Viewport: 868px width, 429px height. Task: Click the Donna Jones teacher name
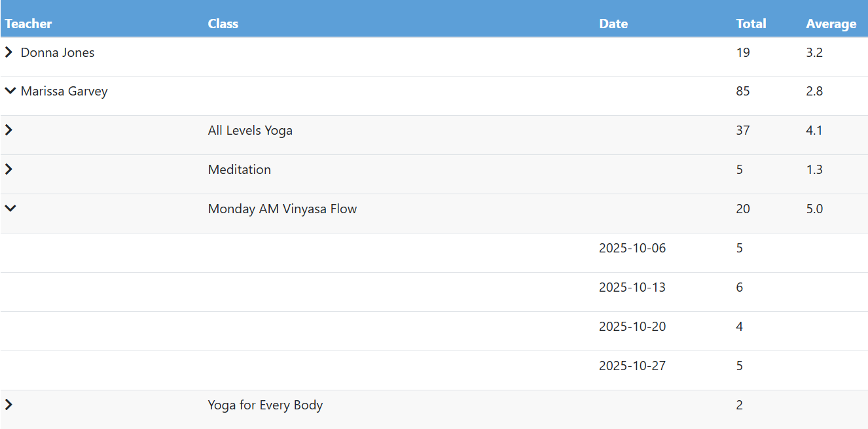pyautogui.click(x=58, y=52)
